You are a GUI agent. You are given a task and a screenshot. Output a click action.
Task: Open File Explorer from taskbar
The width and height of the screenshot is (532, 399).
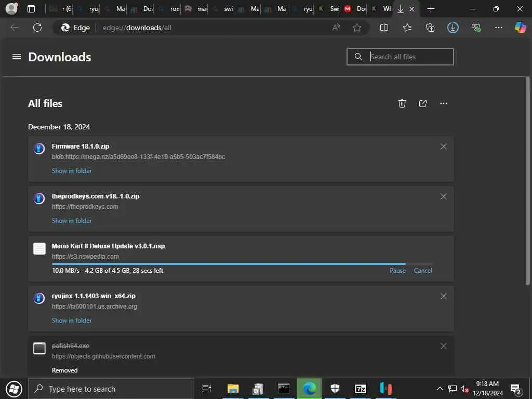coord(233,389)
